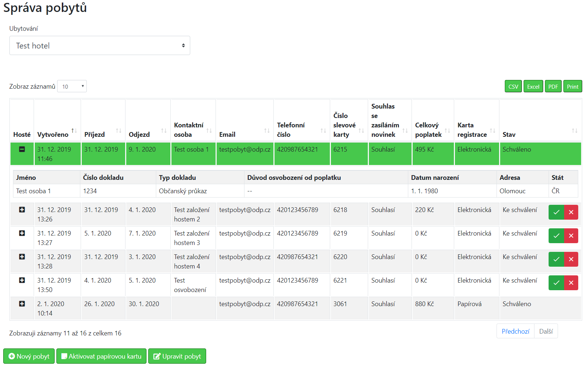Open the Zobraz záznamů count dropdown

pos(72,86)
